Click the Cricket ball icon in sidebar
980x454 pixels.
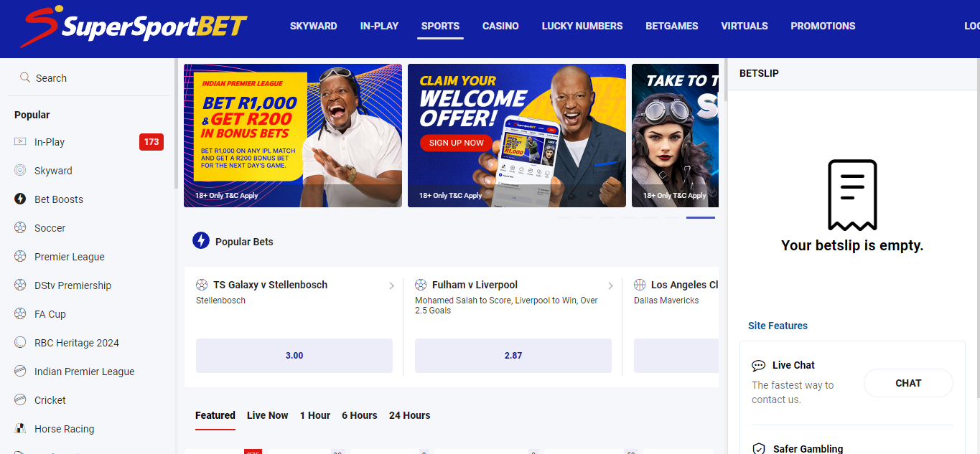pyautogui.click(x=20, y=400)
